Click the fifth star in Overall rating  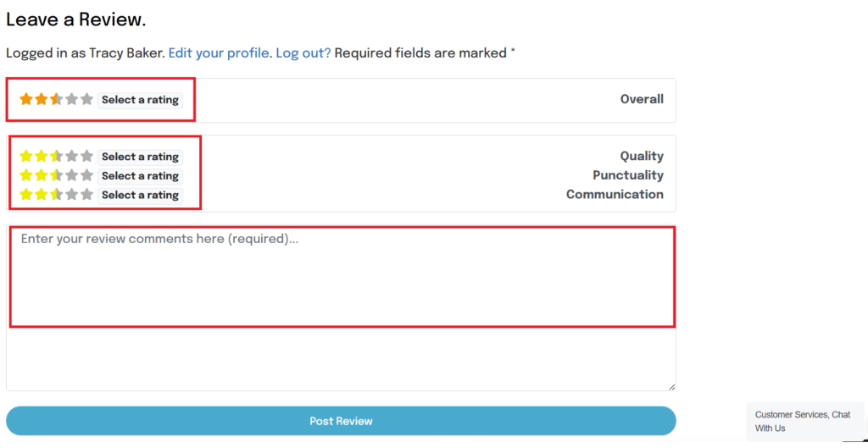click(86, 99)
